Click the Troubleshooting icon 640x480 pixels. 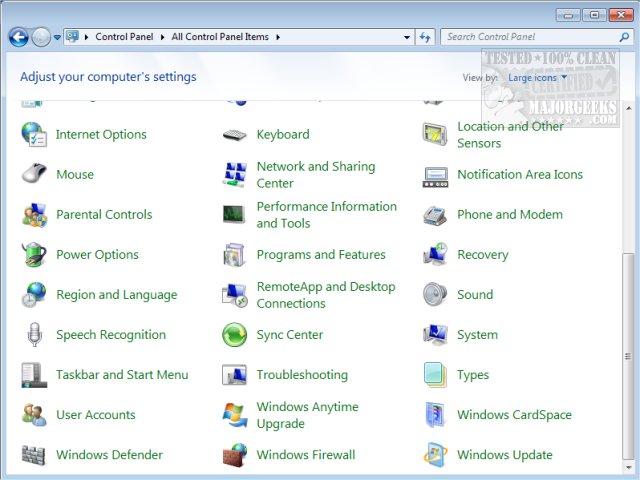point(234,375)
